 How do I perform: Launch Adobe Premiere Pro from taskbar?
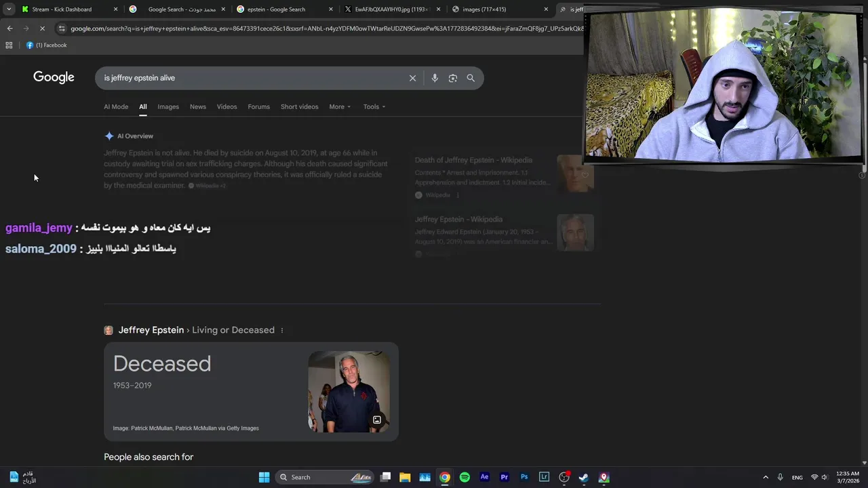(504, 477)
